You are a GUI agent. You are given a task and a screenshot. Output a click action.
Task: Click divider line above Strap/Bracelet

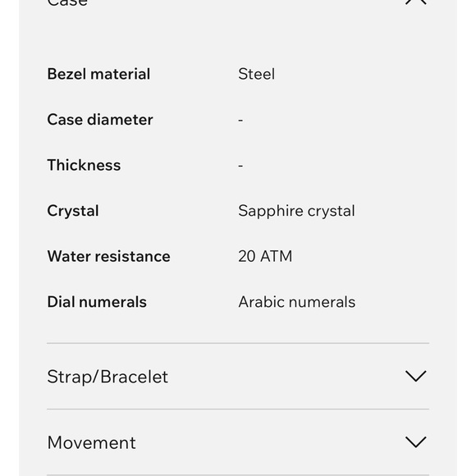[238, 343]
